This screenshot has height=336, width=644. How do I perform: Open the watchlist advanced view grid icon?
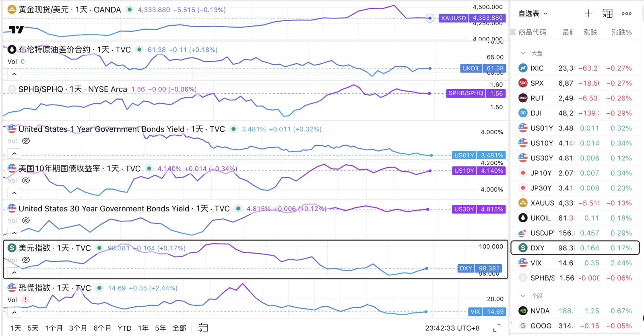click(x=607, y=13)
